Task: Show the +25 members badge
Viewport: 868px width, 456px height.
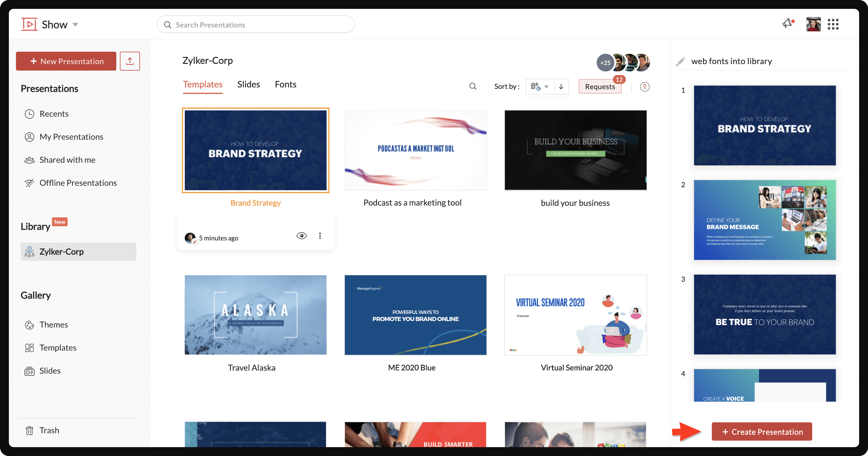Action: click(x=605, y=62)
